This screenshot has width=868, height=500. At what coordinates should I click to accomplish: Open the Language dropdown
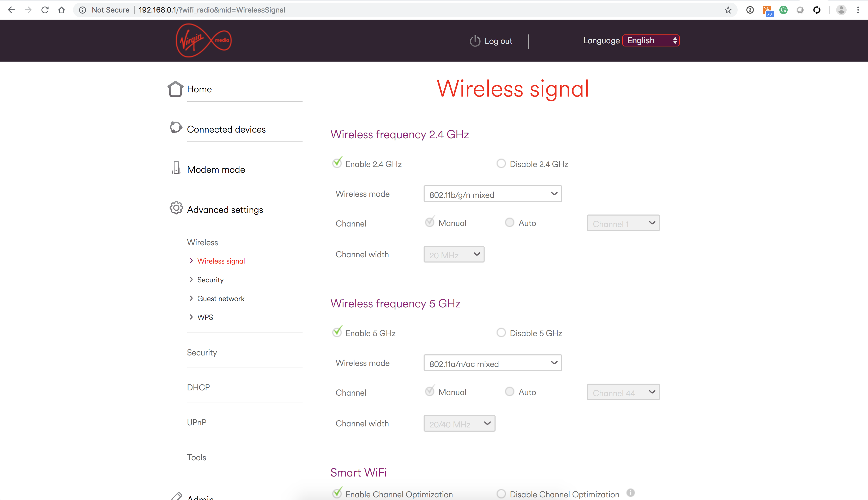(x=651, y=40)
